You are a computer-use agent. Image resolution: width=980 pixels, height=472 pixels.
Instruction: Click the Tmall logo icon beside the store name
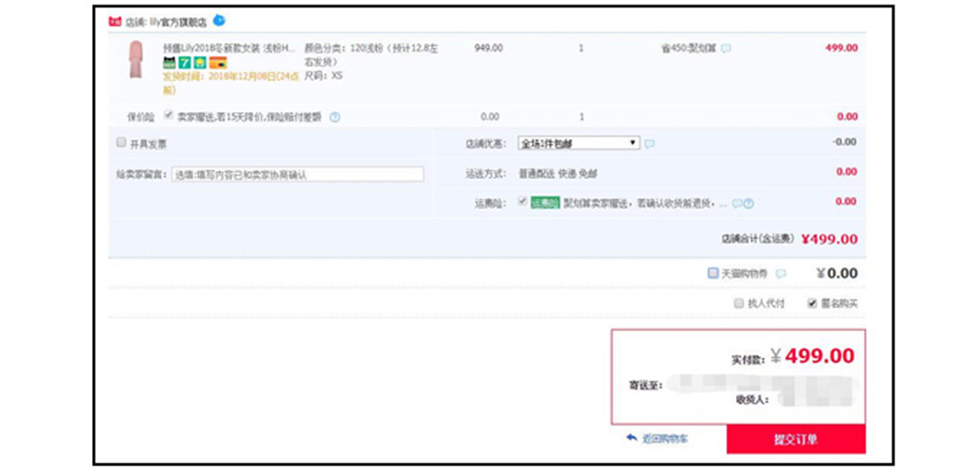(x=115, y=20)
